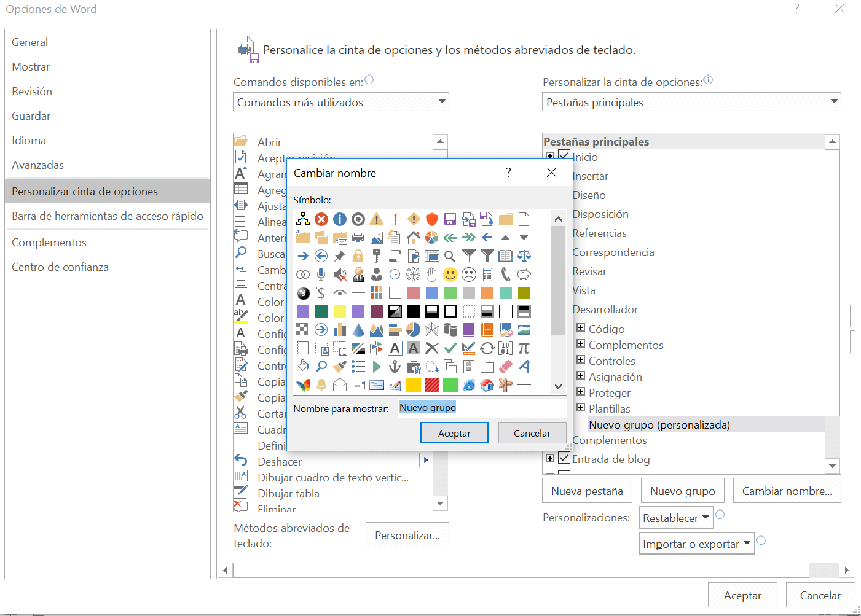Choose the bell symbol

tap(321, 385)
